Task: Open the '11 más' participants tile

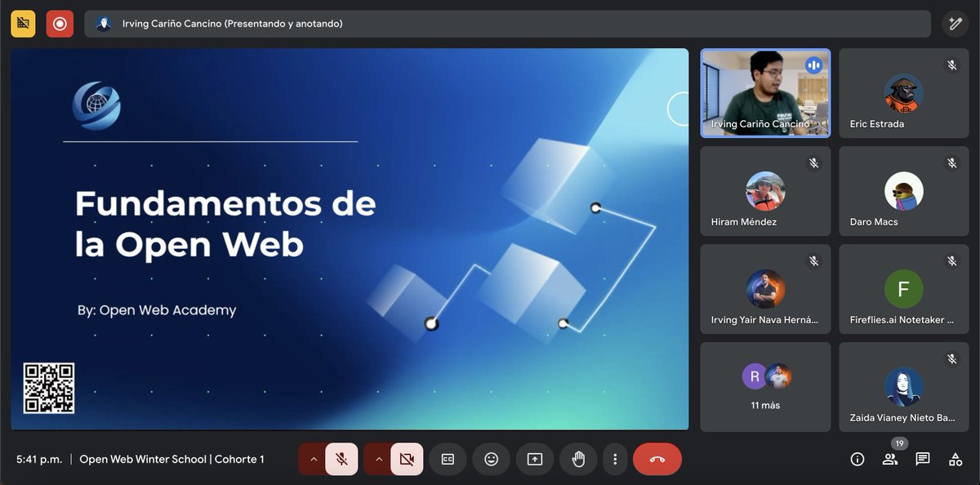Action: coord(765,387)
